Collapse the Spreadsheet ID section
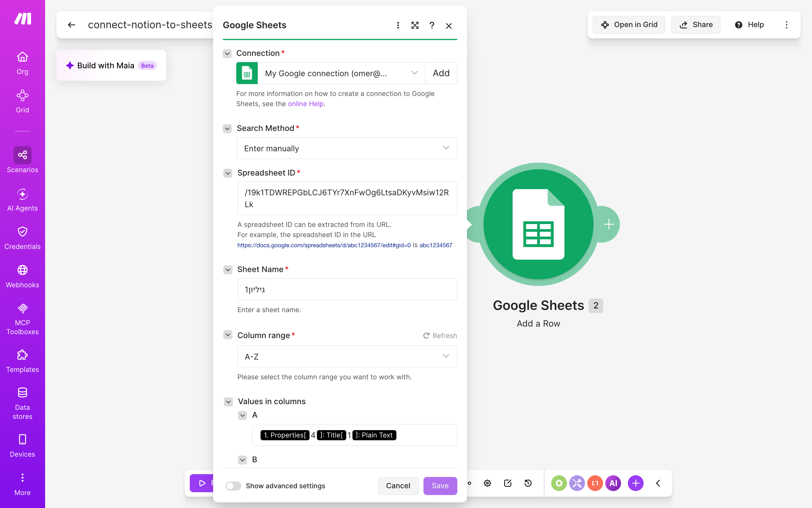This screenshot has width=812, height=508. [228, 173]
